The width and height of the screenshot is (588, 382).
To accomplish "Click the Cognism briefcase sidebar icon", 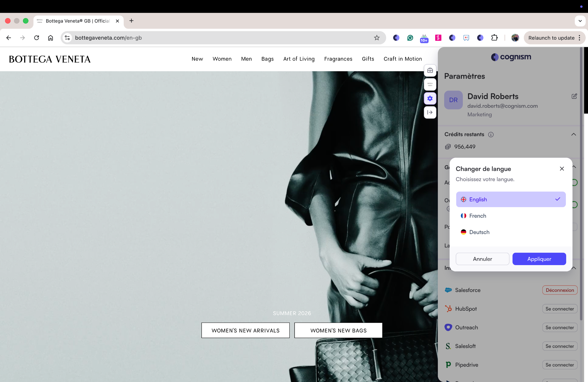I will tap(430, 70).
